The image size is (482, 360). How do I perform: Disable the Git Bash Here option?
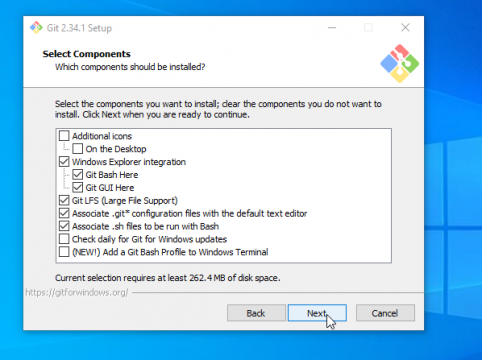click(78, 175)
